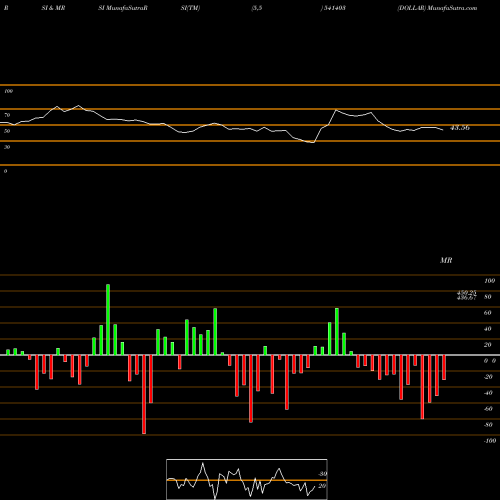Click the 70 label on RSI axis
The image size is (500, 500).
click(7, 115)
